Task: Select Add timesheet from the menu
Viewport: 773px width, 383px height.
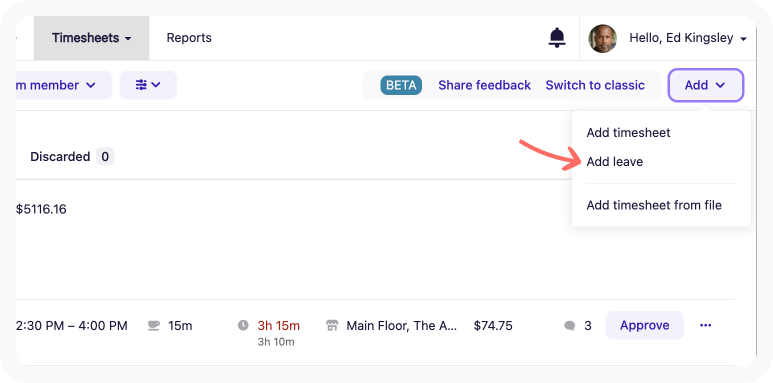Action: click(x=628, y=133)
